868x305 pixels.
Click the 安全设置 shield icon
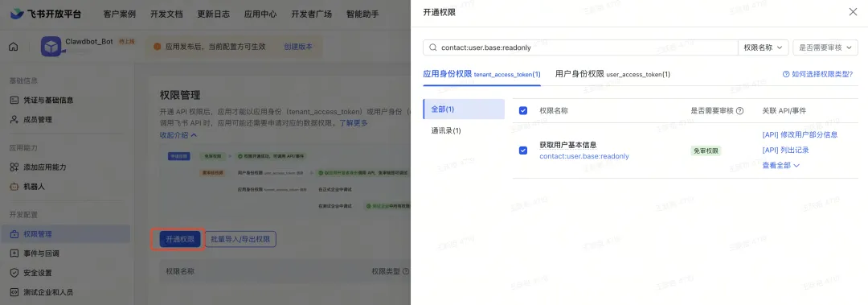pos(14,273)
